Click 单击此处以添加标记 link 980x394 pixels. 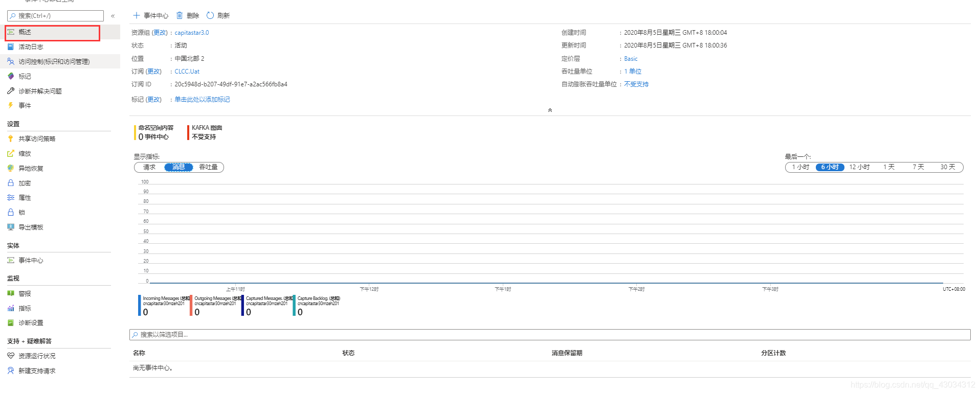click(202, 100)
